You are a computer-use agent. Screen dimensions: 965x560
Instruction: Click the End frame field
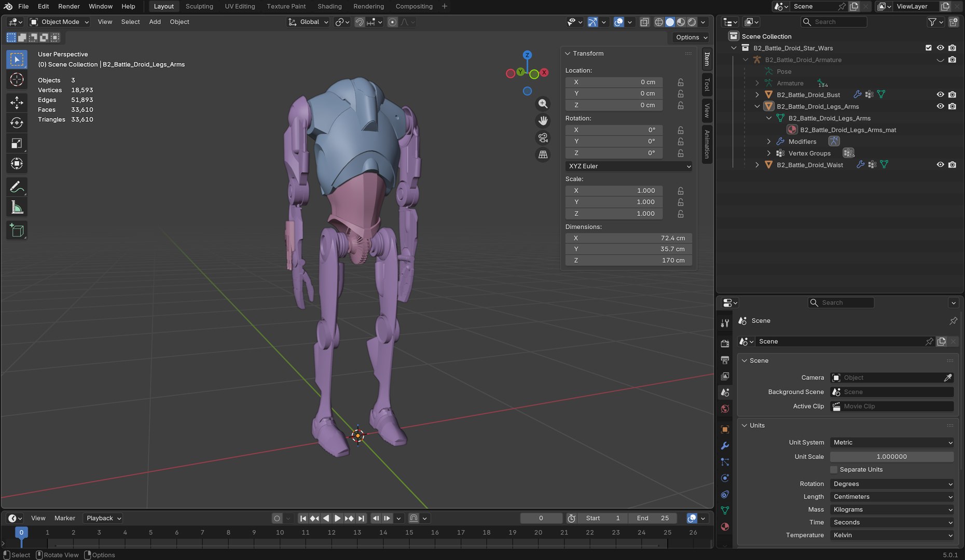pos(653,519)
